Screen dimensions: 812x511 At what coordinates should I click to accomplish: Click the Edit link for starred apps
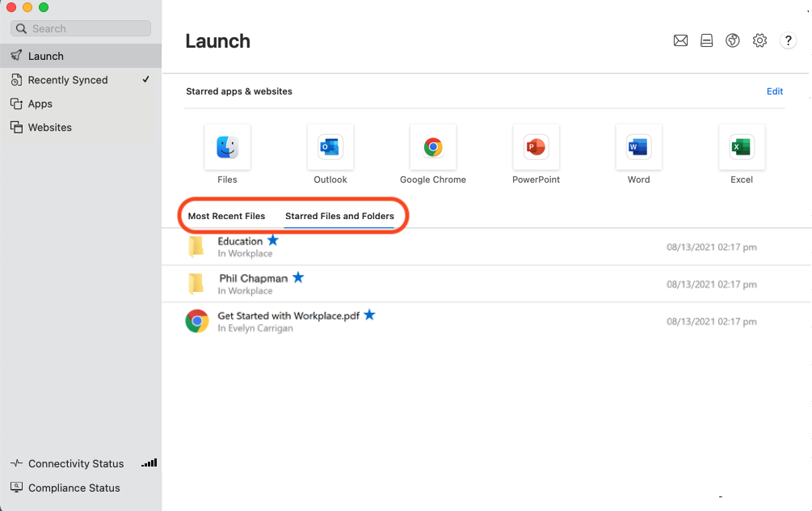coord(774,91)
